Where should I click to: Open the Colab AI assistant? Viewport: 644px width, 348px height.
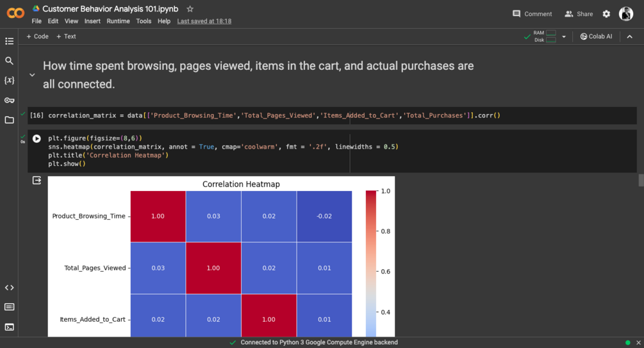pos(596,37)
